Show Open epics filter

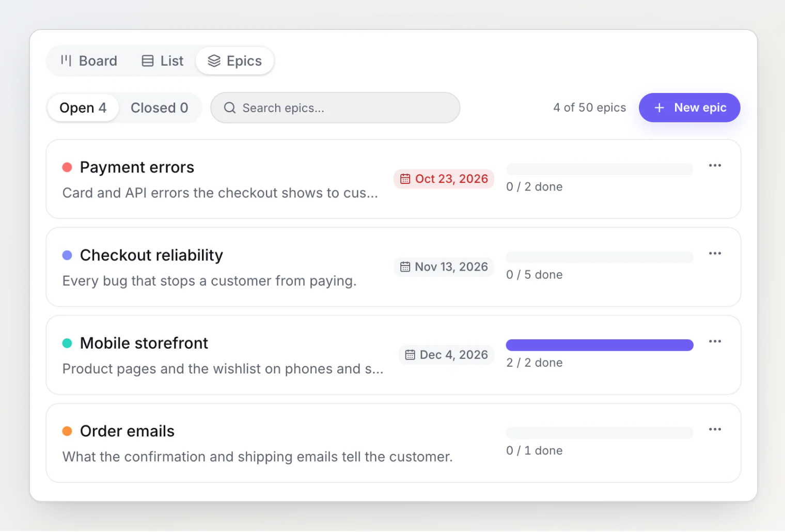pyautogui.click(x=83, y=107)
